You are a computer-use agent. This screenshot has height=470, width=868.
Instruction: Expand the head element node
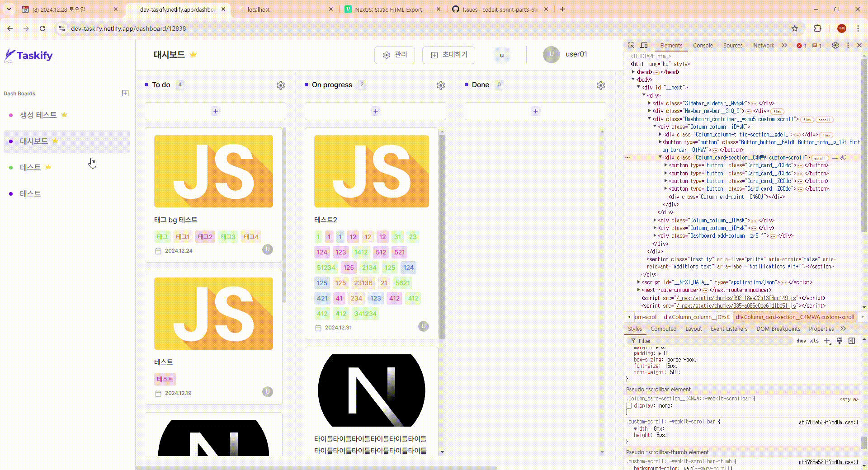coord(633,72)
